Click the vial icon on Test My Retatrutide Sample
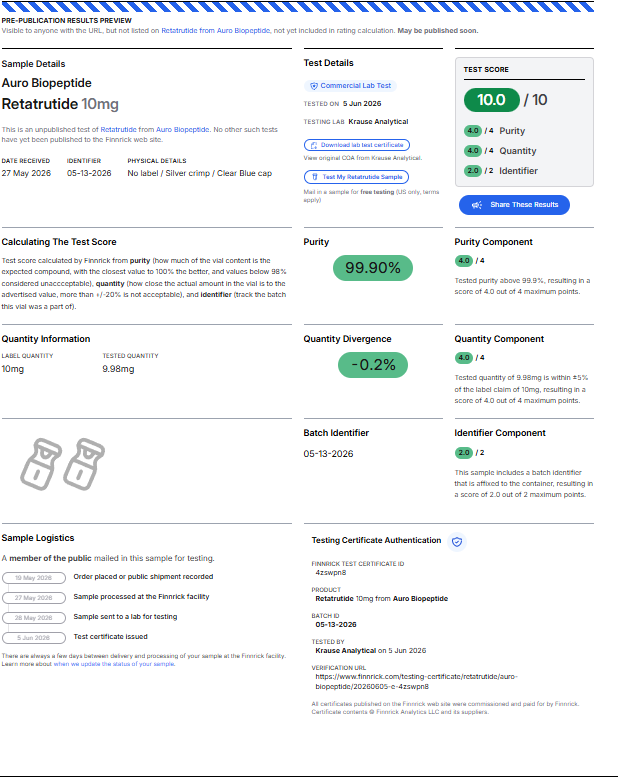622x777 pixels. coord(315,177)
